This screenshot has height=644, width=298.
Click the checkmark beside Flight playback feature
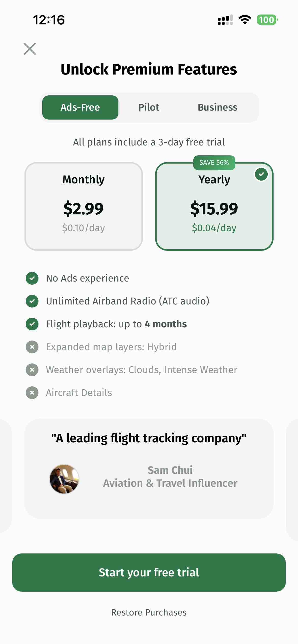(32, 324)
